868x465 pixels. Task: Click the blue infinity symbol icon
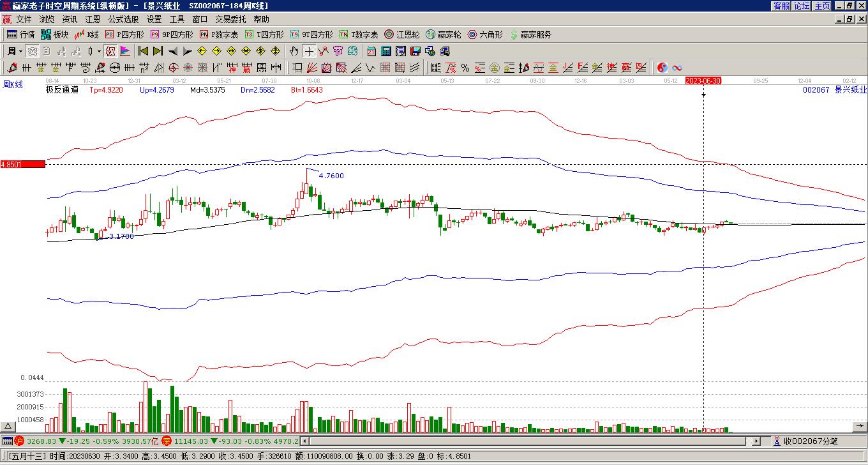coord(677,68)
